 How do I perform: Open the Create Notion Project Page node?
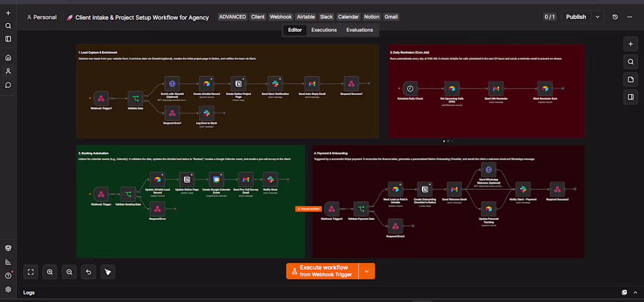pos(238,83)
